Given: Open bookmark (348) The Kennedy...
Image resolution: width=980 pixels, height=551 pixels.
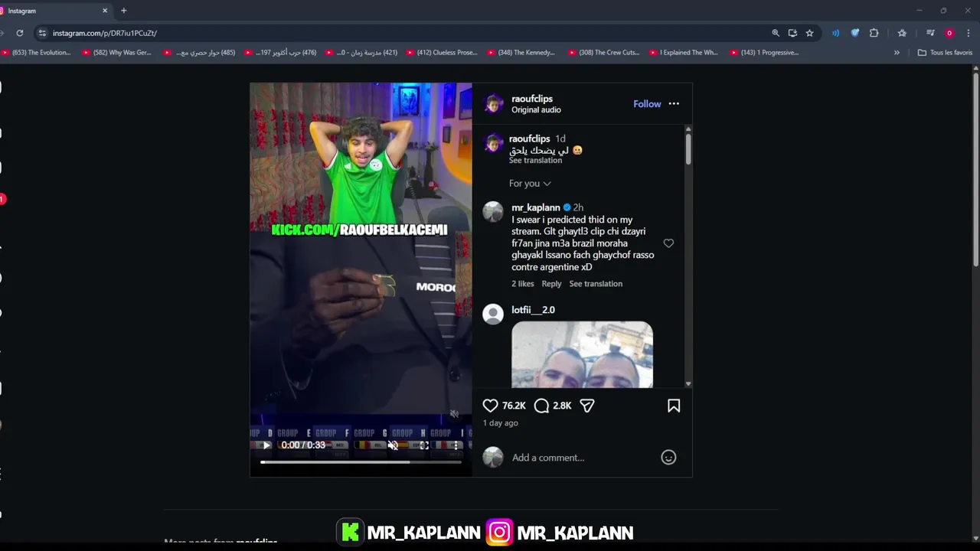Looking at the screenshot, I should [521, 53].
